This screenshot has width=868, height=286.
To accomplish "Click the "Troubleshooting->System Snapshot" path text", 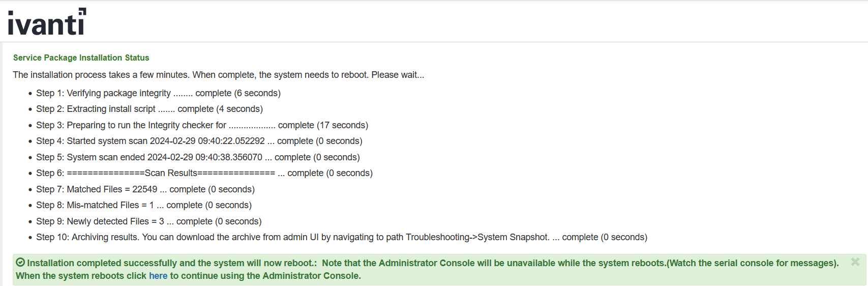I will click(x=477, y=237).
